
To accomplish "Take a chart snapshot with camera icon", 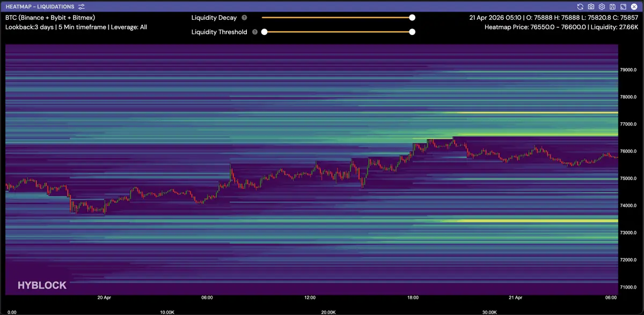I will (x=591, y=6).
